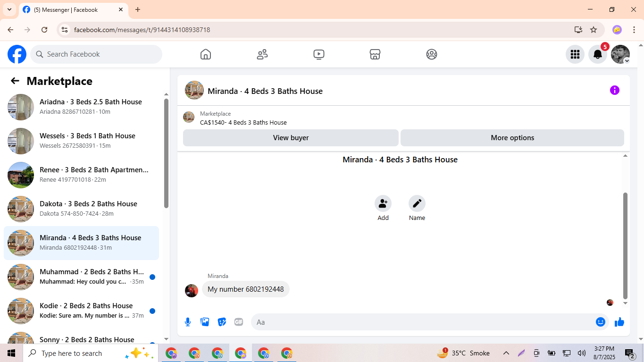Open the purple conversation information icon
Image resolution: width=644 pixels, height=362 pixels.
[x=615, y=90]
